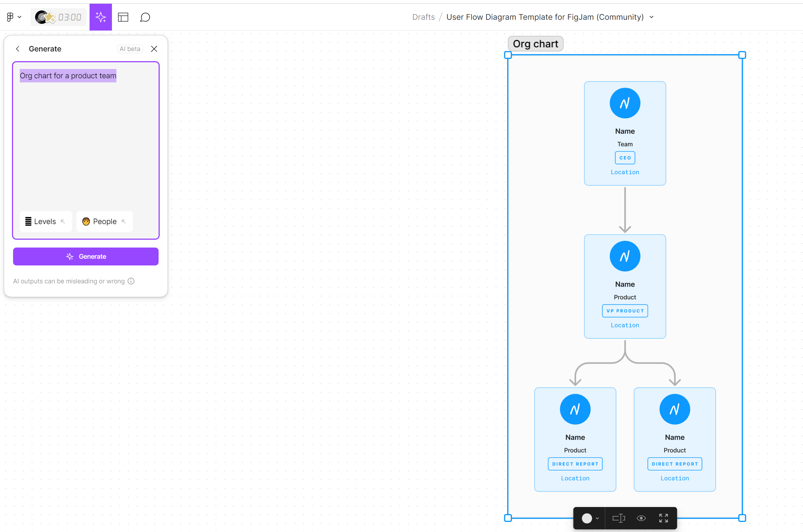Click the AI outputs info icon
This screenshot has width=803, height=532.
click(131, 281)
